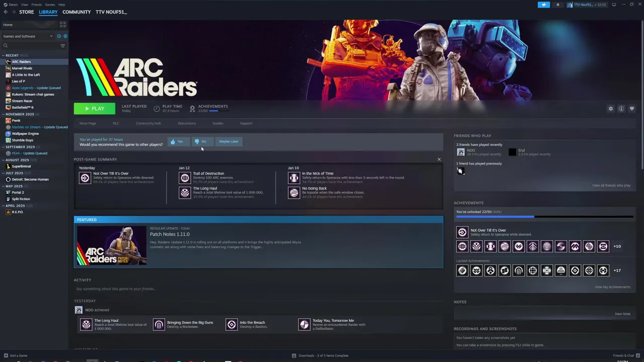Image resolution: width=644 pixels, height=362 pixels.
Task: Toggle ready-to-play filter icon
Action: (x=65, y=36)
